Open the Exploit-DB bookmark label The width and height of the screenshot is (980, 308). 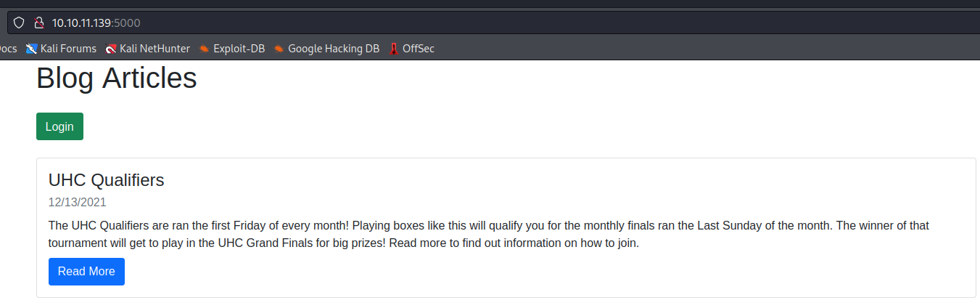pyautogui.click(x=239, y=49)
